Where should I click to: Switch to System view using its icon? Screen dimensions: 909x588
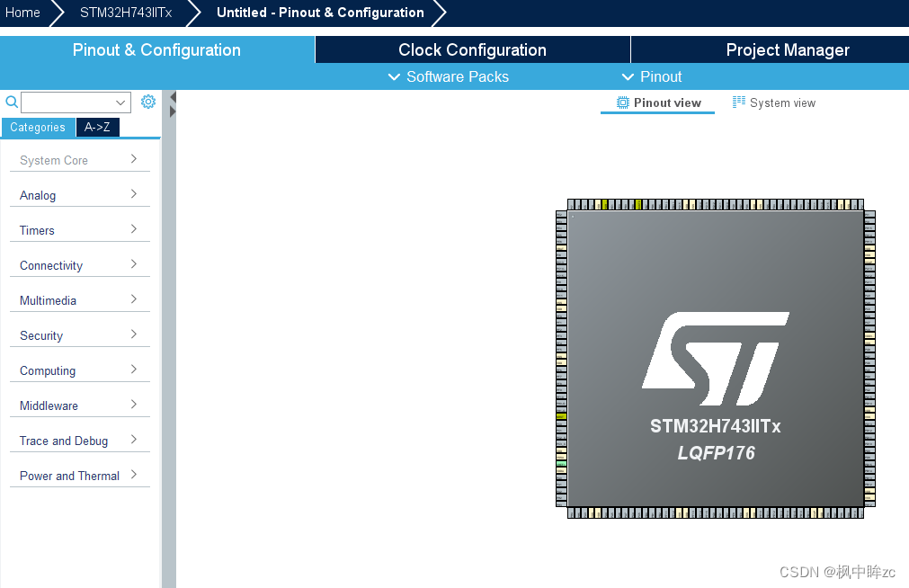(739, 102)
